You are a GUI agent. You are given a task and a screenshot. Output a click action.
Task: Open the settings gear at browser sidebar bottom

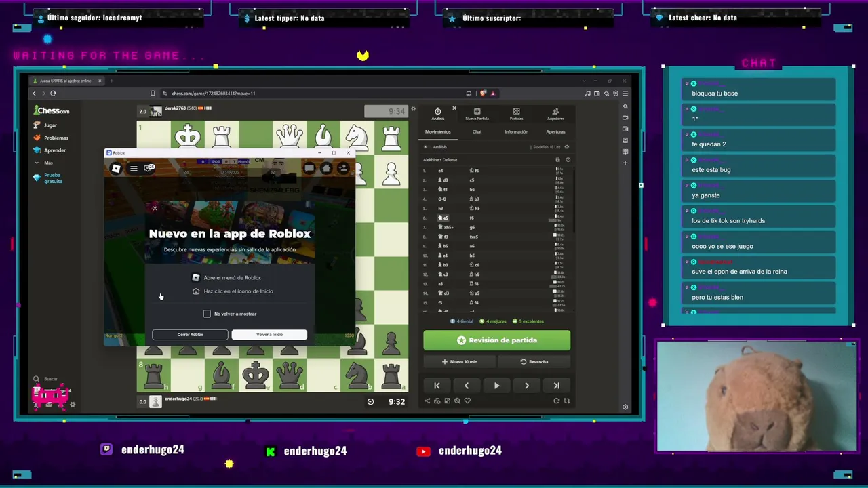(625, 407)
